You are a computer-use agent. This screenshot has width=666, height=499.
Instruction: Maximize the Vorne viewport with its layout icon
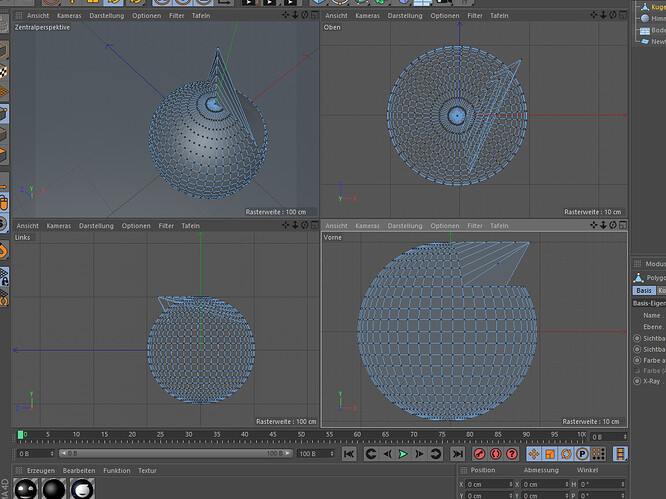(x=623, y=225)
